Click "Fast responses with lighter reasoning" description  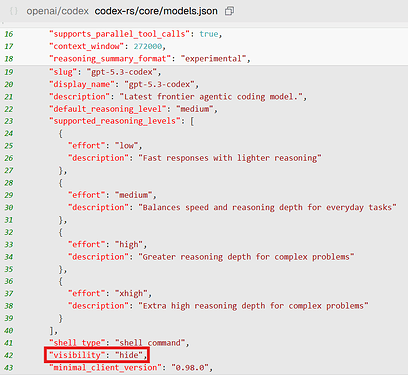click(x=230, y=158)
